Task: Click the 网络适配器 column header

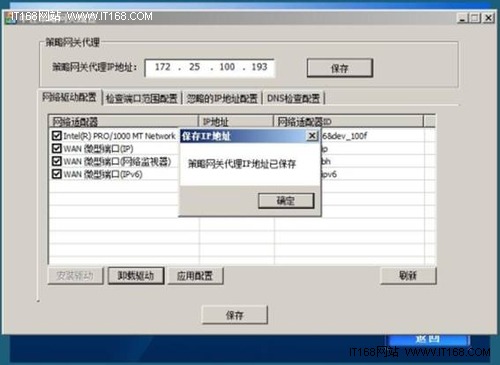Action: click(124, 121)
